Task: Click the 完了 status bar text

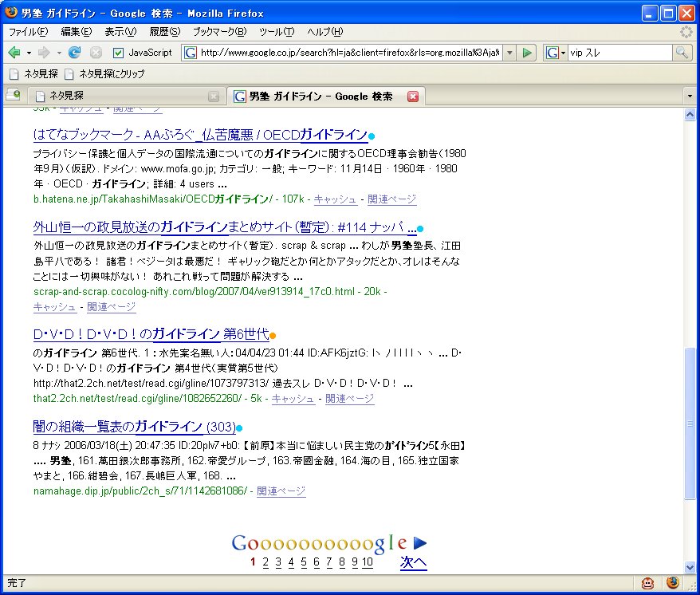Action: (x=17, y=583)
